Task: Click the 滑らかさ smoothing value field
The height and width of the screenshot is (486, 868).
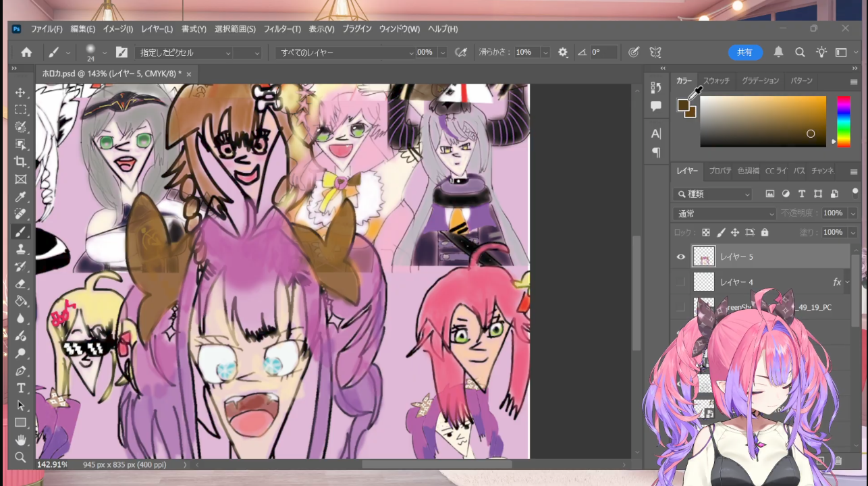Action: pos(526,53)
